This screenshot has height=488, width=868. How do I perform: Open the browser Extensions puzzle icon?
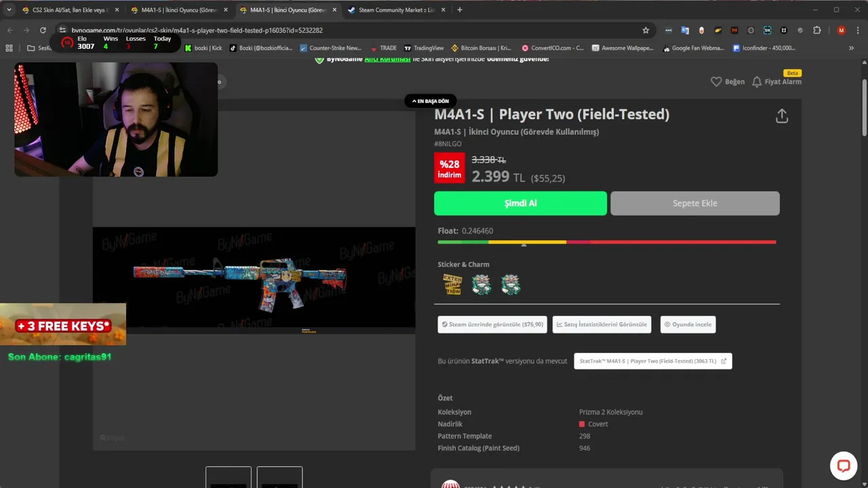(816, 30)
